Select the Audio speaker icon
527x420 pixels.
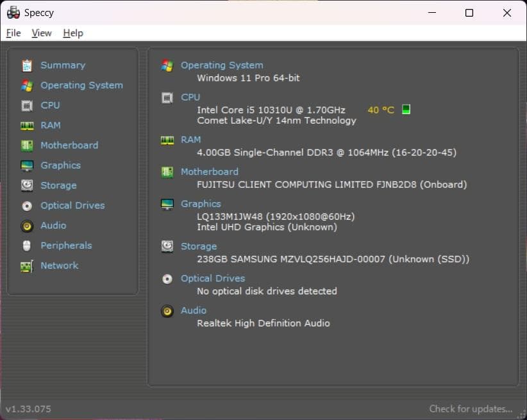pos(27,225)
